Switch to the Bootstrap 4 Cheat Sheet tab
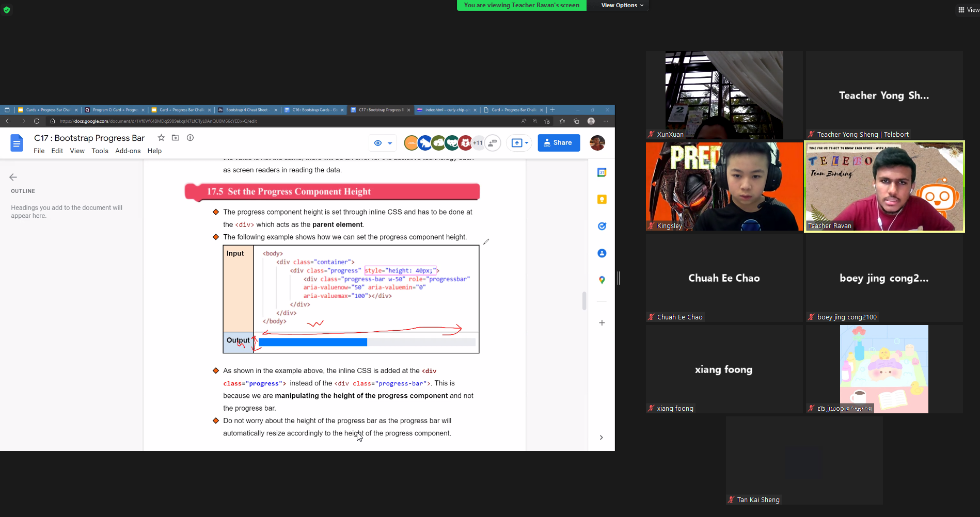The width and height of the screenshot is (980, 517). (x=247, y=110)
